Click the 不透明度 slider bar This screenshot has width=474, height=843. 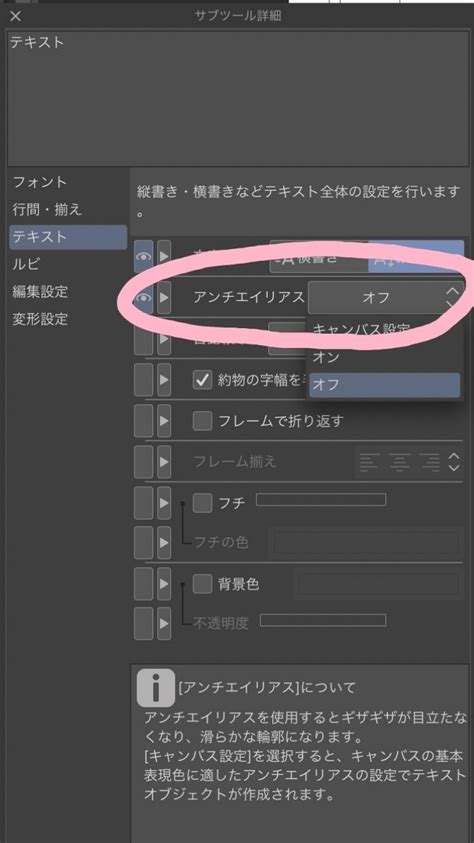pos(323,620)
